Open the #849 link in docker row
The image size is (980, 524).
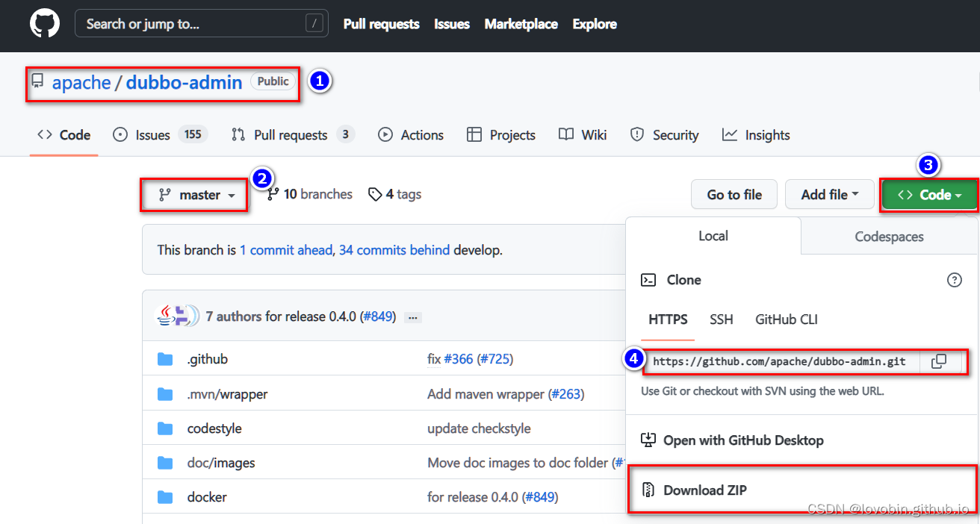click(539, 497)
